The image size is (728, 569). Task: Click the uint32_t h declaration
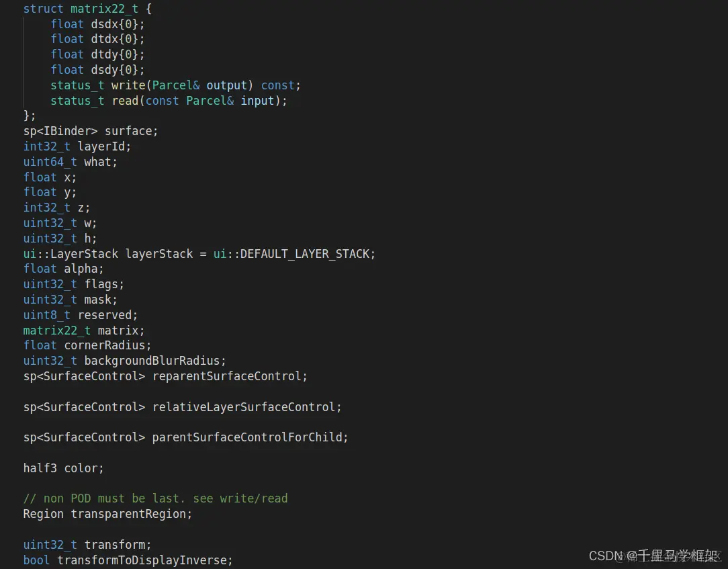(60, 238)
